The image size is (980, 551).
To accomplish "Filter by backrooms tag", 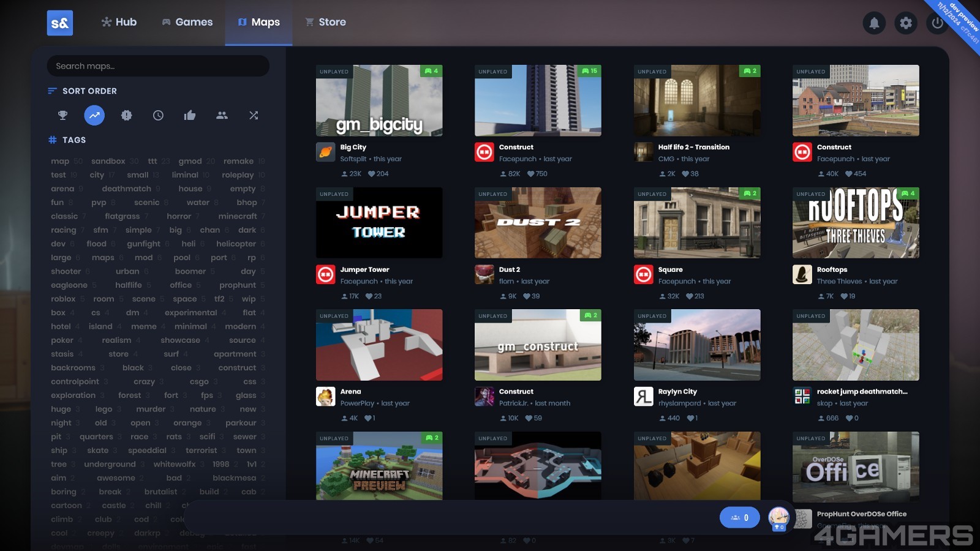I will pos(73,368).
